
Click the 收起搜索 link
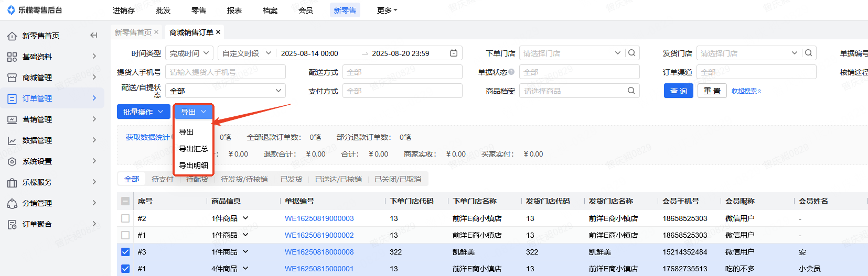point(746,91)
